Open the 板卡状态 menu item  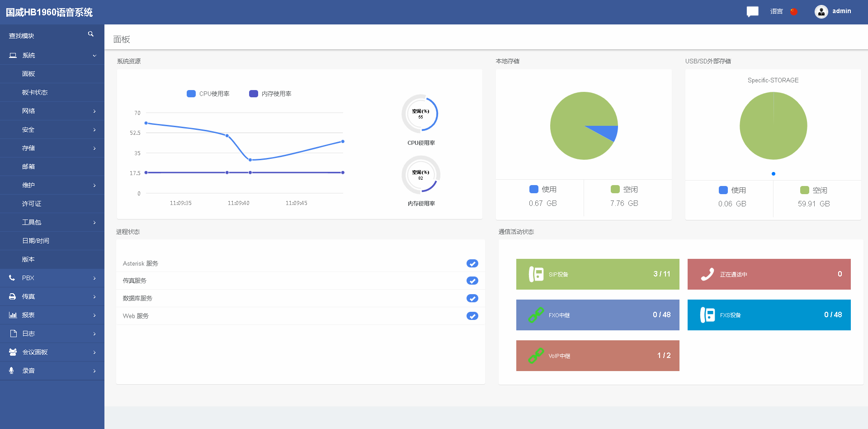click(35, 92)
